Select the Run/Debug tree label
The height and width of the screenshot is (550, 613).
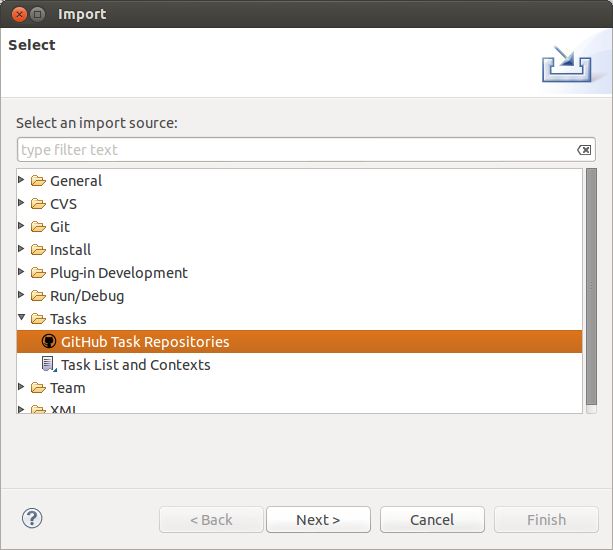point(87,296)
